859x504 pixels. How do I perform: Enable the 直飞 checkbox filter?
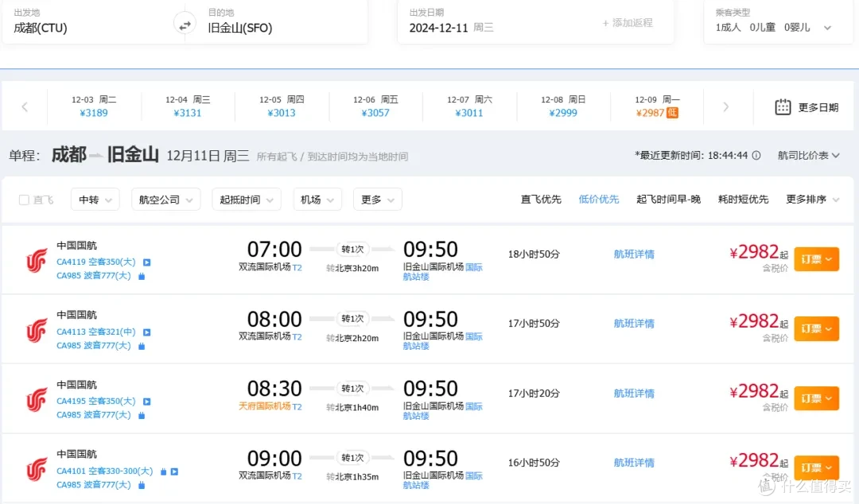25,200
